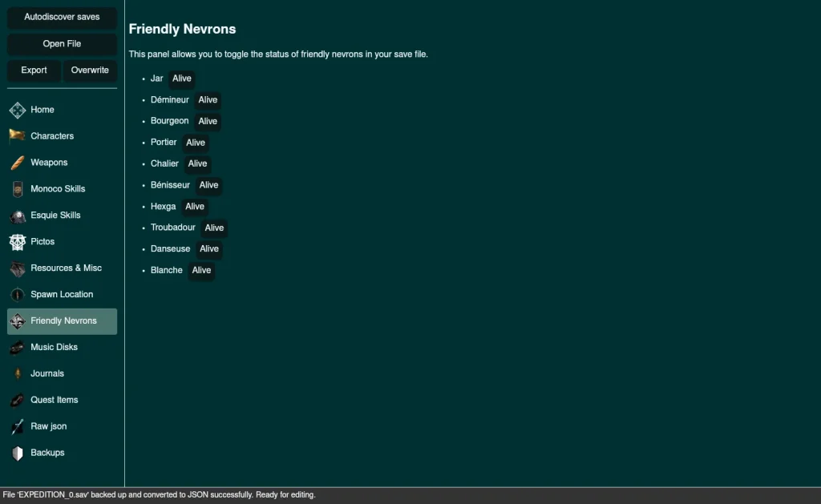Click the Home sidebar icon
The image size is (821, 504).
pos(18,110)
